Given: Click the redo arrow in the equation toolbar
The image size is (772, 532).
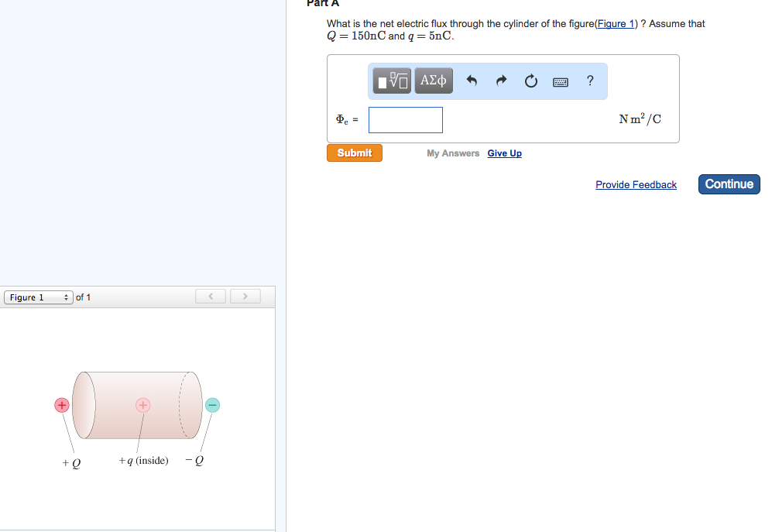Looking at the screenshot, I should click(x=501, y=80).
